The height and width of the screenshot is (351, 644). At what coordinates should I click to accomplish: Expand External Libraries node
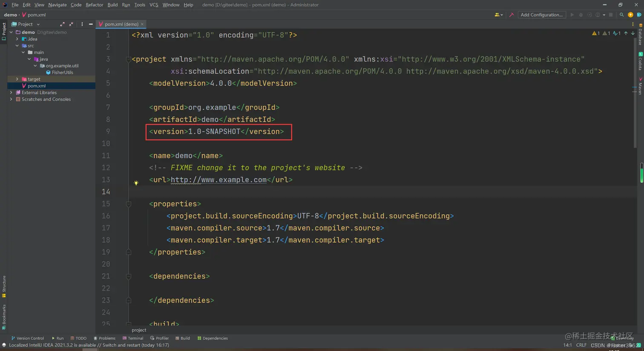point(11,92)
